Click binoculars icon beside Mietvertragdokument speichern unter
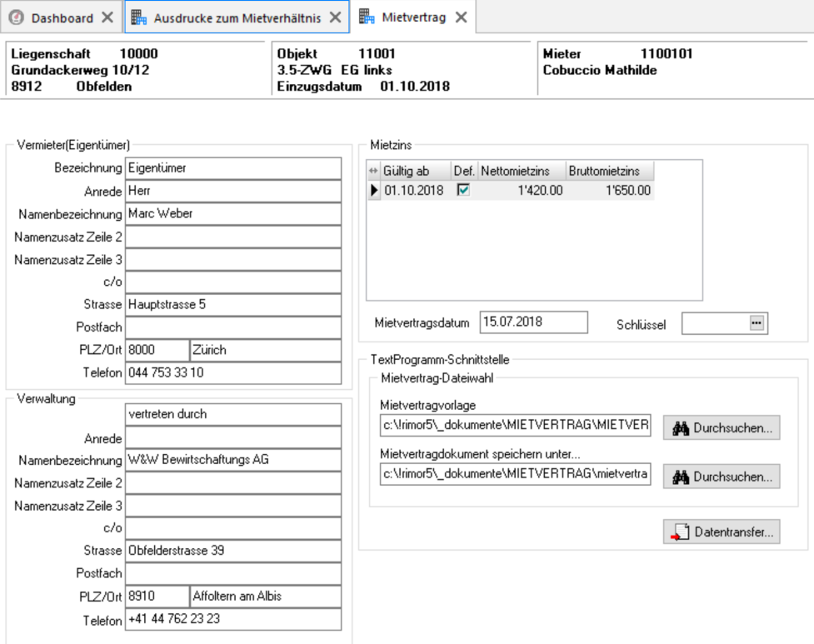 pyautogui.click(x=681, y=477)
